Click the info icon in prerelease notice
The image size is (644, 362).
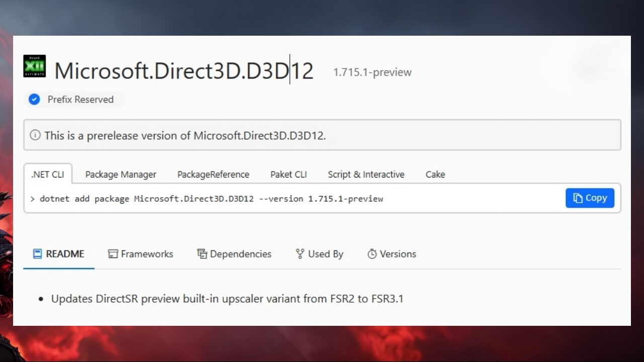pos(35,135)
